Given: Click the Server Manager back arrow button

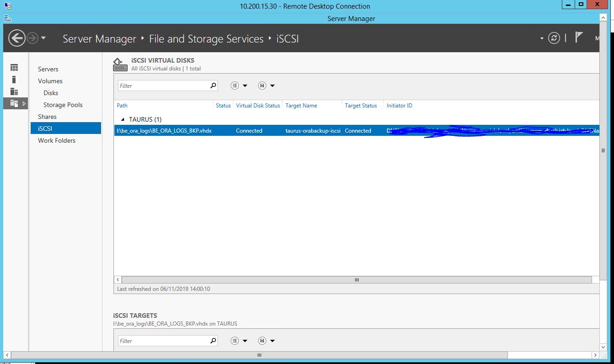Looking at the screenshot, I should pyautogui.click(x=17, y=38).
